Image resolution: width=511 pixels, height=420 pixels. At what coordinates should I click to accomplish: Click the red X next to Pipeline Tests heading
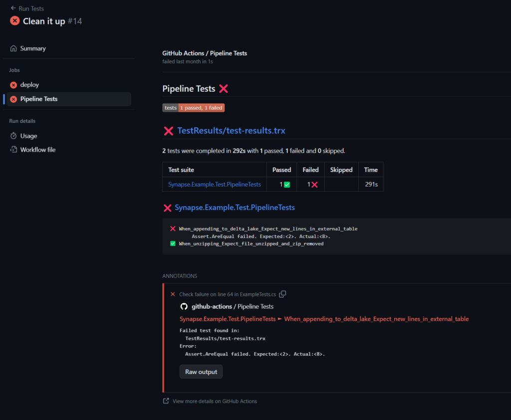(x=224, y=89)
